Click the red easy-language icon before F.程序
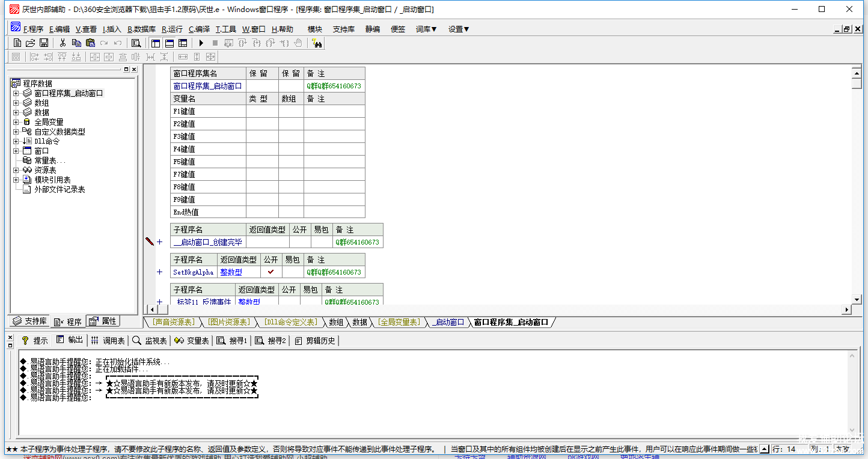 (16, 28)
